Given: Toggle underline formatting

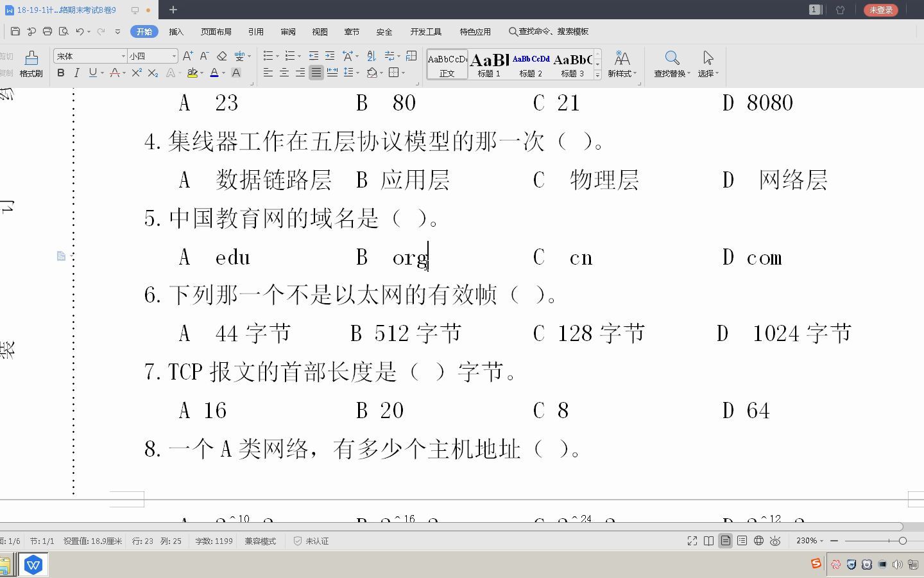Looking at the screenshot, I should (93, 73).
